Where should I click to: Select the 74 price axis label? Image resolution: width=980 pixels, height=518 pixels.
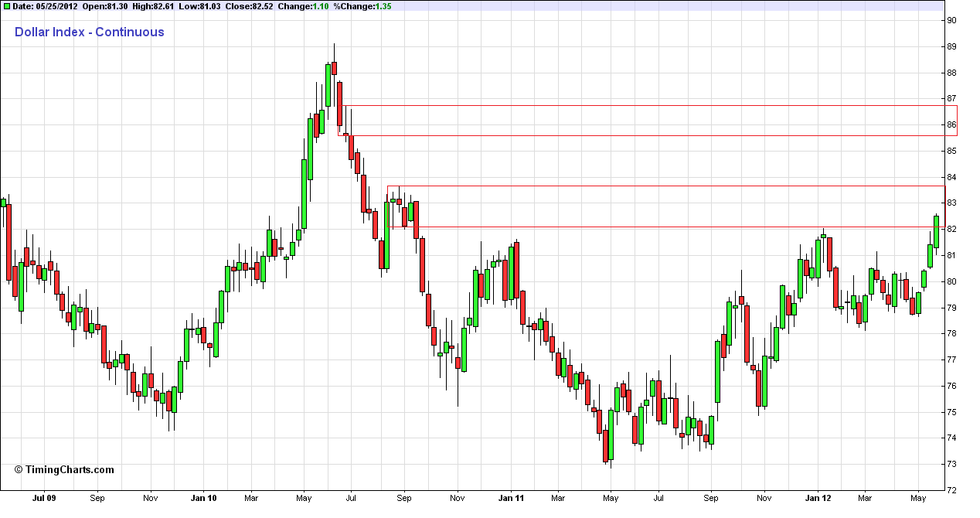point(951,438)
